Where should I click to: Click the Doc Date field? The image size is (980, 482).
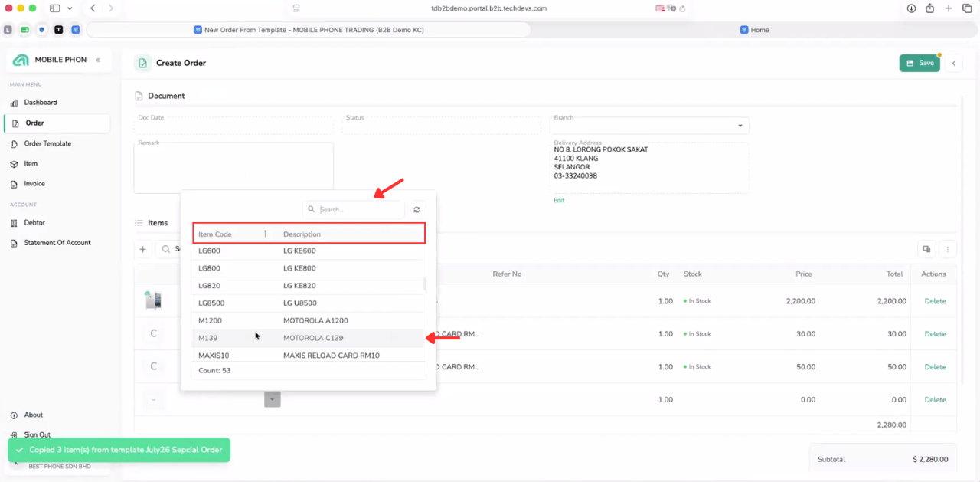tap(234, 125)
